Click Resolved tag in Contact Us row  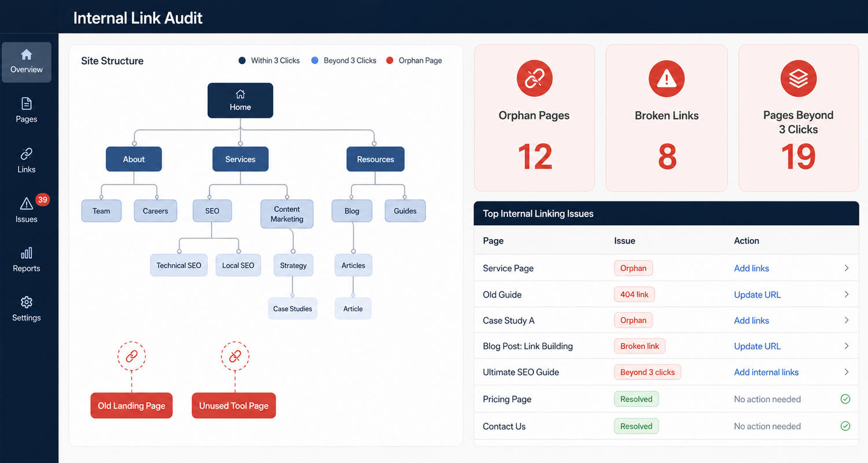click(x=636, y=426)
